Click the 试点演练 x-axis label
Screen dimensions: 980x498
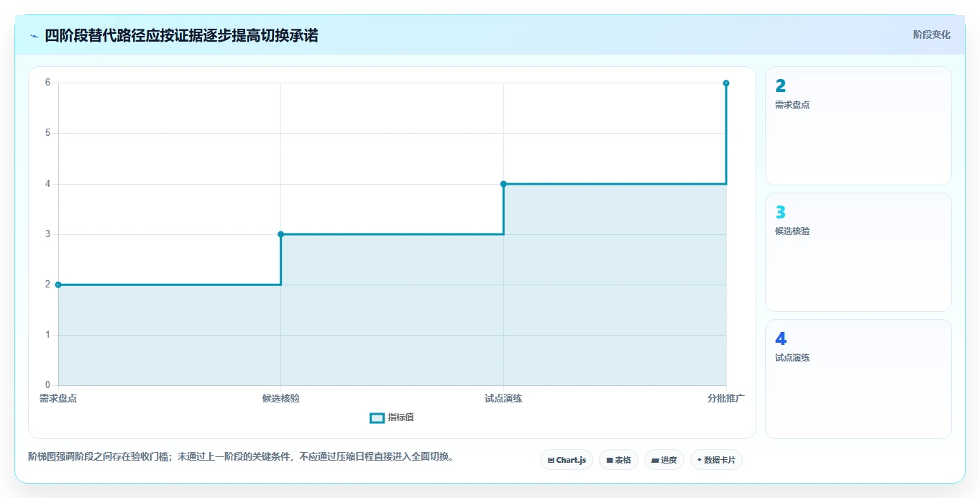point(503,398)
